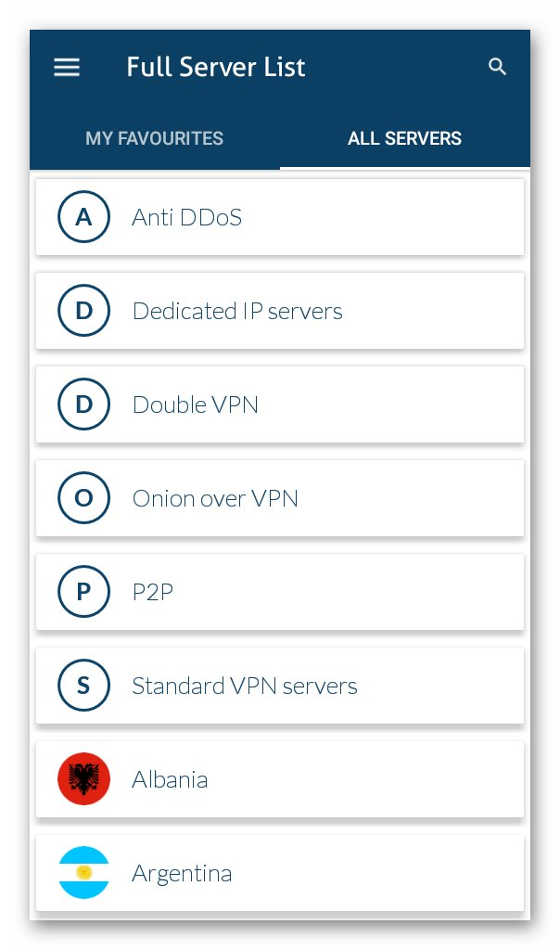Open the hamburger navigation menu
560x950 pixels.
click(x=67, y=67)
